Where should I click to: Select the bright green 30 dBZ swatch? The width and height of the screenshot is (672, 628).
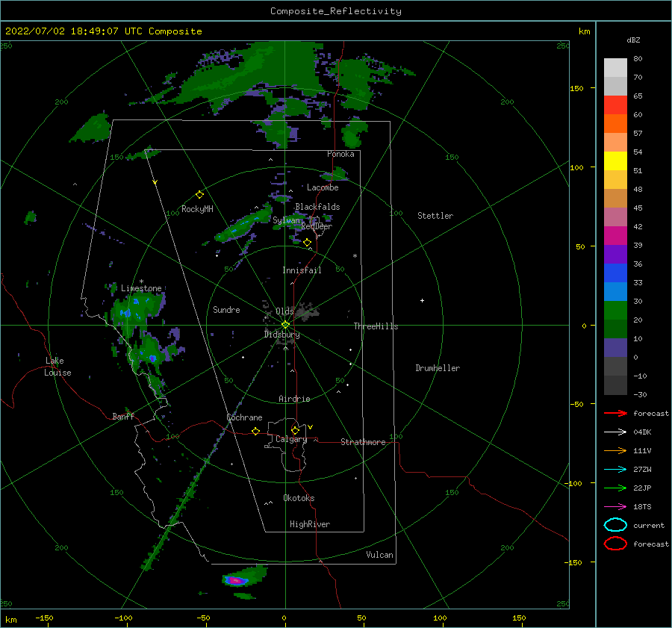pos(615,311)
